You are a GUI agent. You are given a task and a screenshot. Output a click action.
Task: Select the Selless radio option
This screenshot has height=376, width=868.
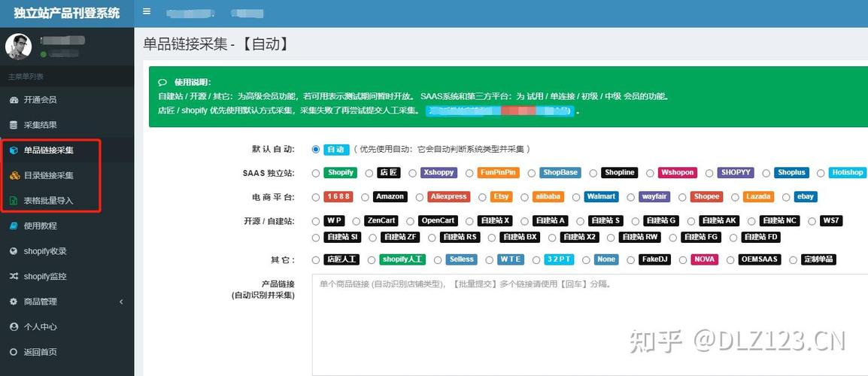tap(438, 259)
